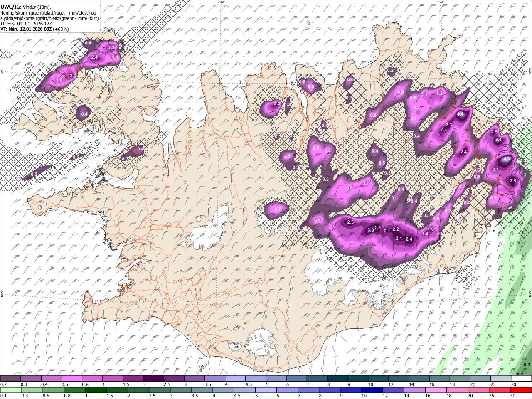Screen dimensions: 532x399
Task: Click the lightest green 0.1 swatch in the lower rain legend
Action: coord(10,390)
